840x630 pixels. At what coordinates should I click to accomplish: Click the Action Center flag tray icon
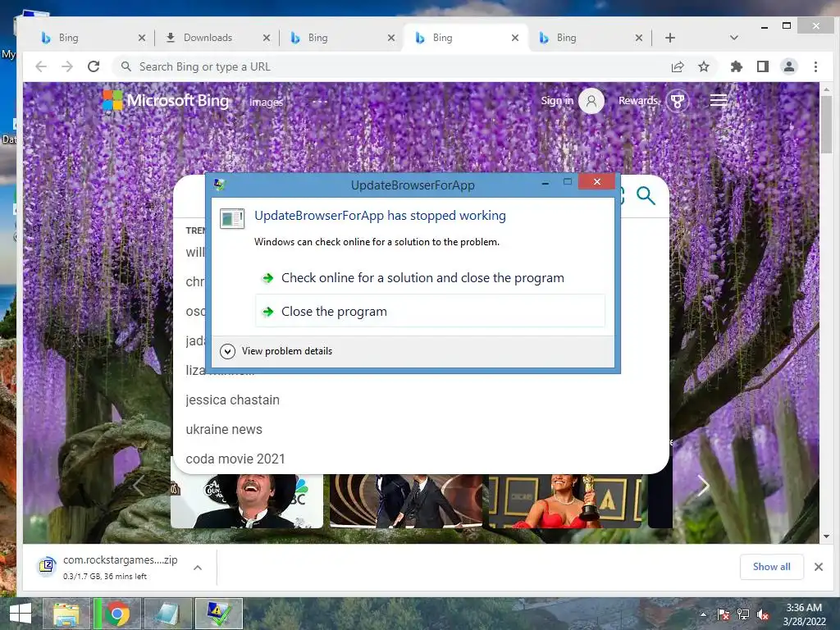724,614
